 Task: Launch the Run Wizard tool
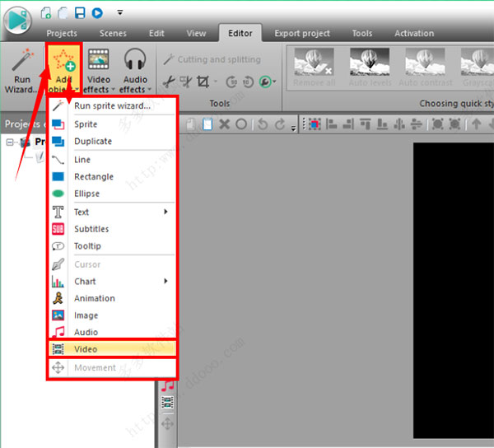pyautogui.click(x=21, y=71)
